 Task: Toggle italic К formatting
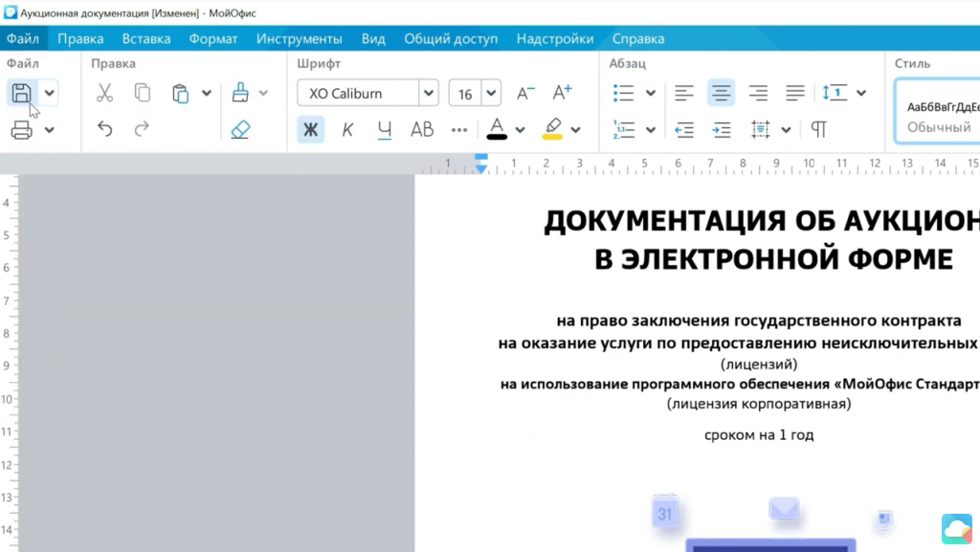(x=347, y=129)
